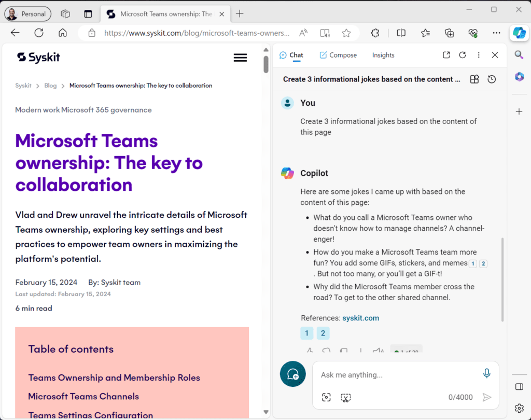Open the syskit.com reference link
Screen dimensions: 531x420
pyautogui.click(x=361, y=318)
